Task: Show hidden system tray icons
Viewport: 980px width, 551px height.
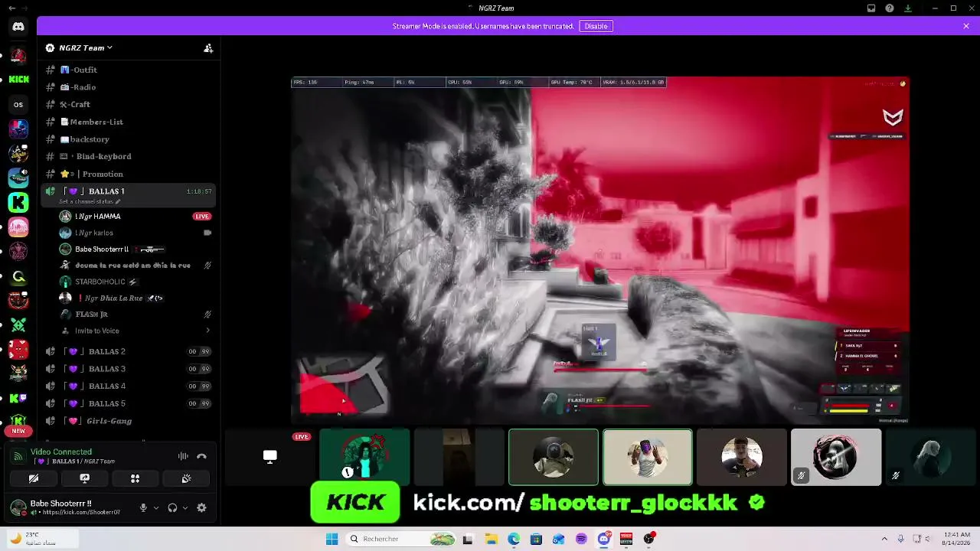Action: pyautogui.click(x=884, y=539)
